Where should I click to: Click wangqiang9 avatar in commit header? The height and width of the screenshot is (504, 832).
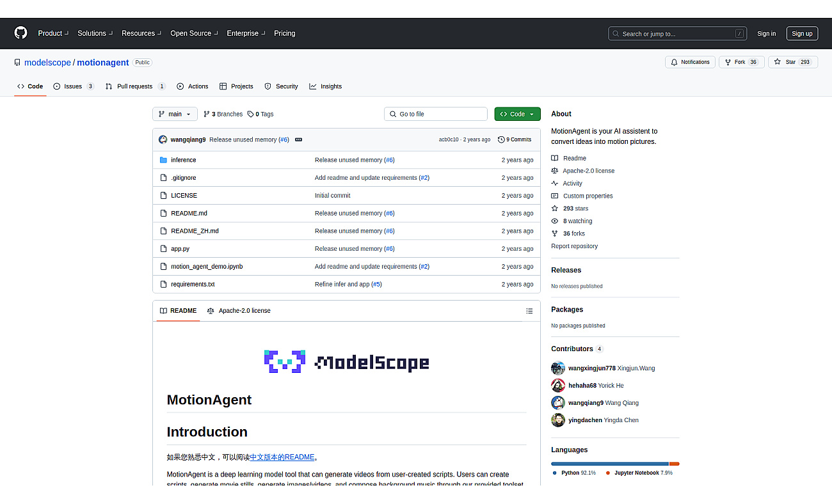click(163, 139)
